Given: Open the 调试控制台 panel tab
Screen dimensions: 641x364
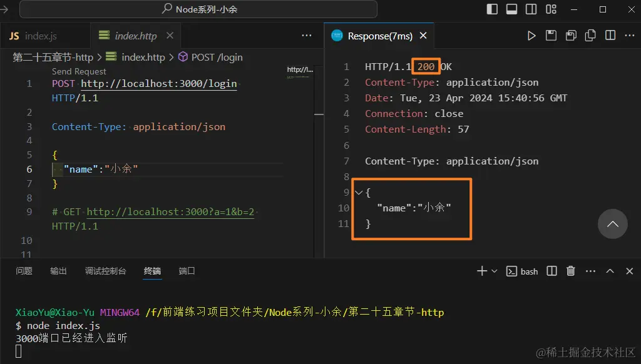Looking at the screenshot, I should tap(105, 271).
